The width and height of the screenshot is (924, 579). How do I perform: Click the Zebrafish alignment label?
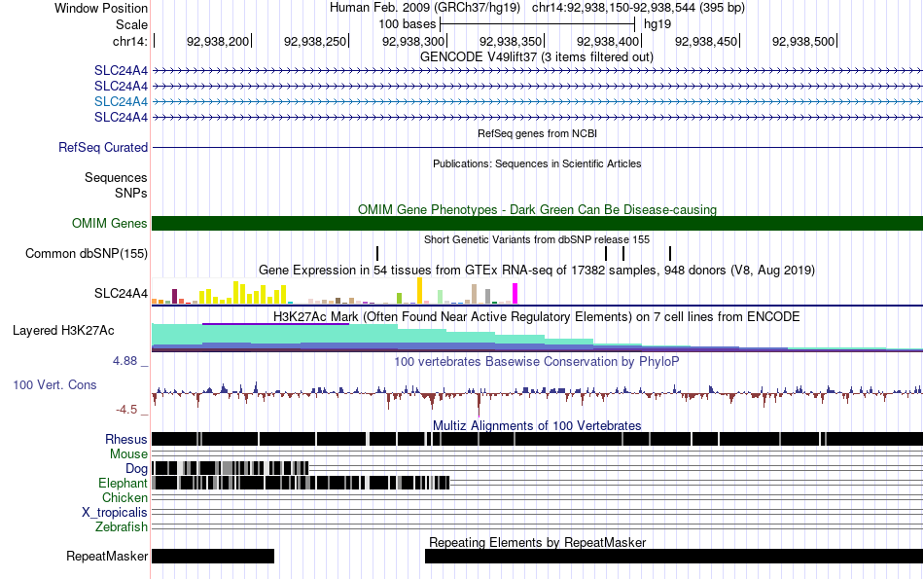tap(122, 526)
